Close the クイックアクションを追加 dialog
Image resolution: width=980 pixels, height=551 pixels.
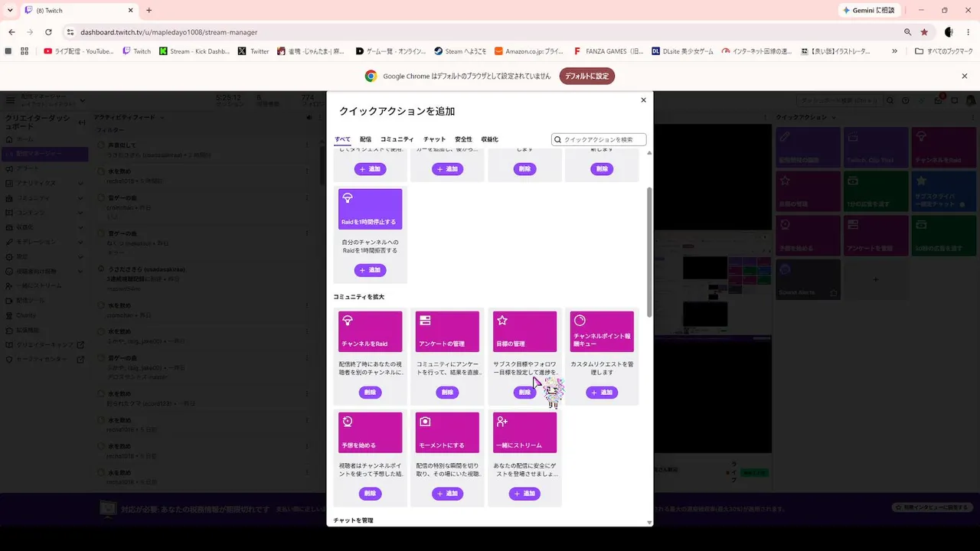click(x=643, y=100)
